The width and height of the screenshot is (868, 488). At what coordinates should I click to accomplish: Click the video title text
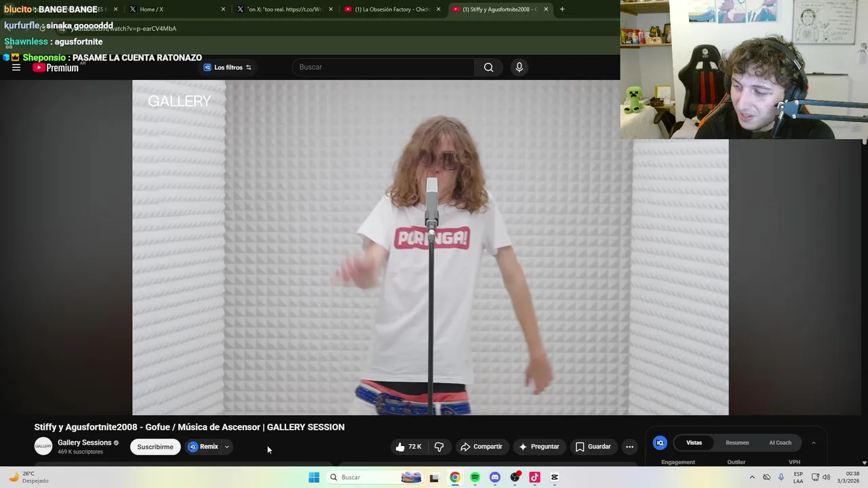(189, 427)
